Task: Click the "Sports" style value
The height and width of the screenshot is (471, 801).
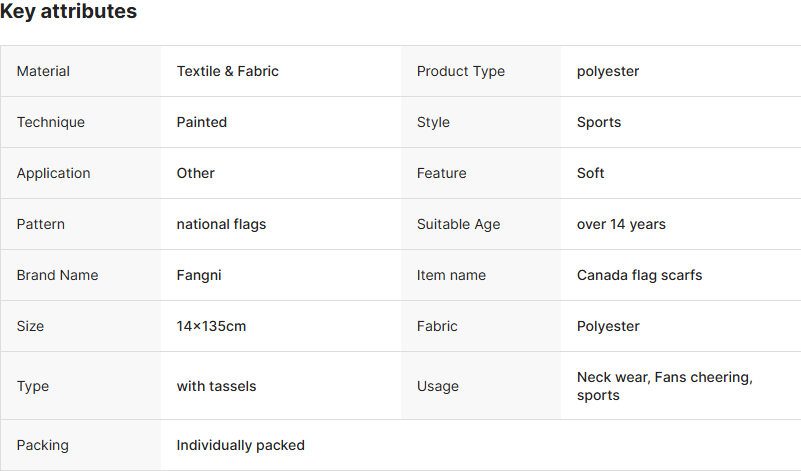Action: click(x=599, y=122)
